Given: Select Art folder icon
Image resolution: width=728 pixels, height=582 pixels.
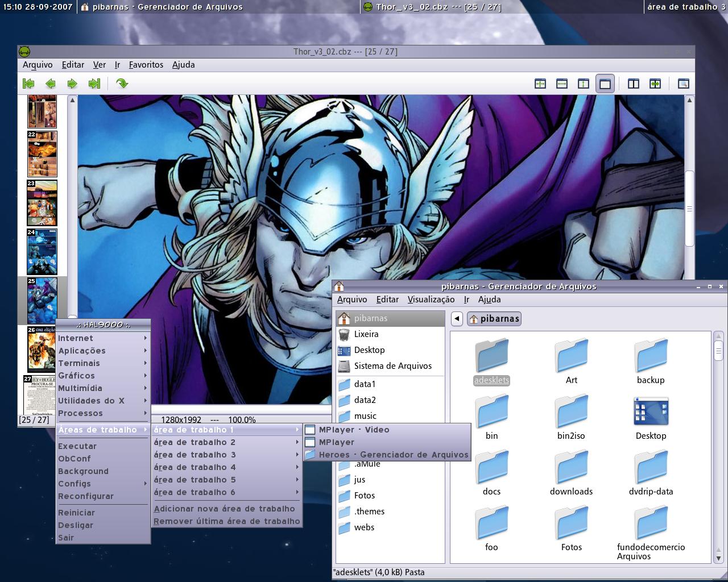Looking at the screenshot, I should click(x=571, y=361).
